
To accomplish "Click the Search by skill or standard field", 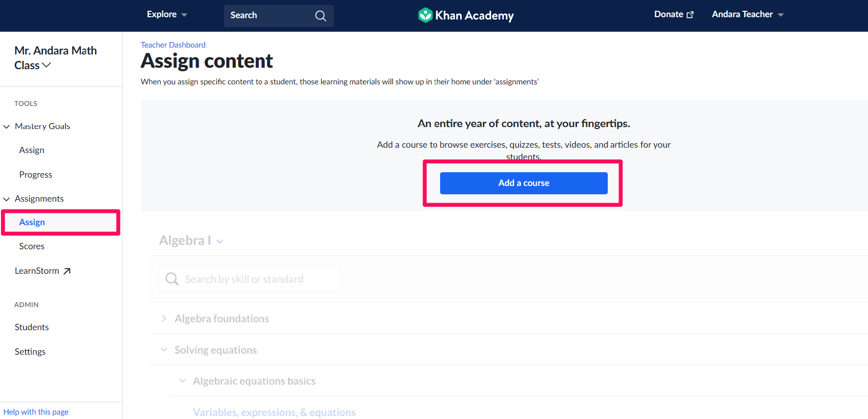I will coord(250,279).
